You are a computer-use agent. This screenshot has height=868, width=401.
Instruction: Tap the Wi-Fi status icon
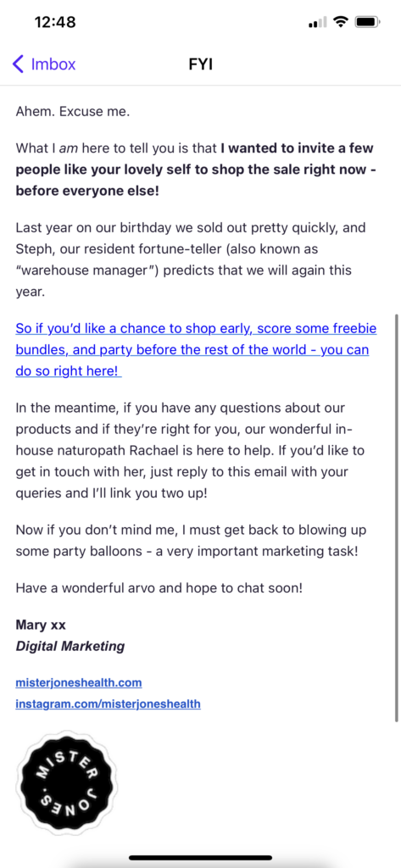[342, 22]
